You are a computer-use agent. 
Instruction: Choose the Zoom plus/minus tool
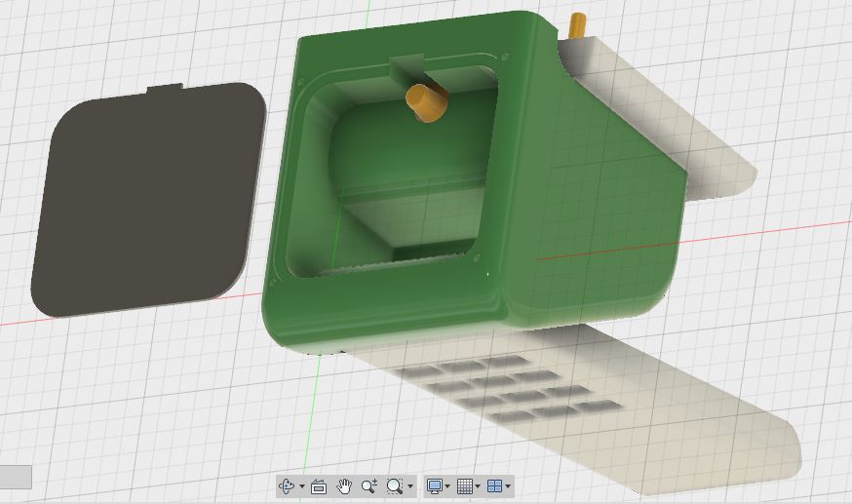point(369,486)
